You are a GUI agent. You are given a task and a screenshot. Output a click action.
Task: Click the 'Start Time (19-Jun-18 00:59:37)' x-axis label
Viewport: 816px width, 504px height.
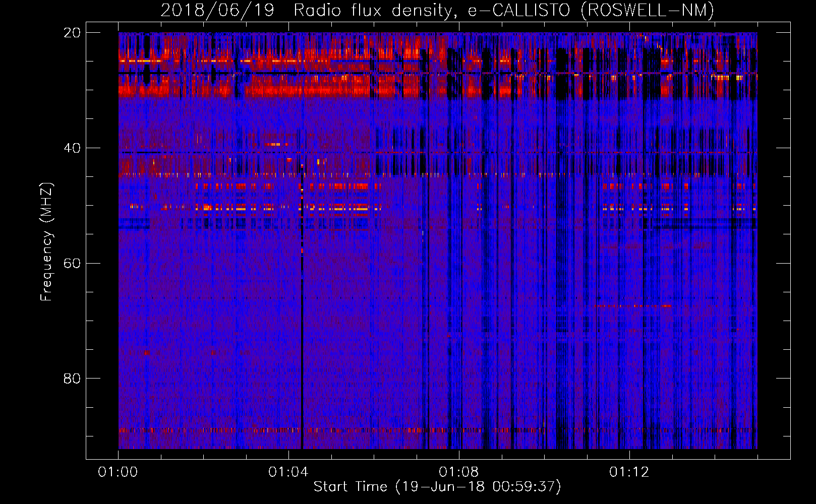(437, 487)
